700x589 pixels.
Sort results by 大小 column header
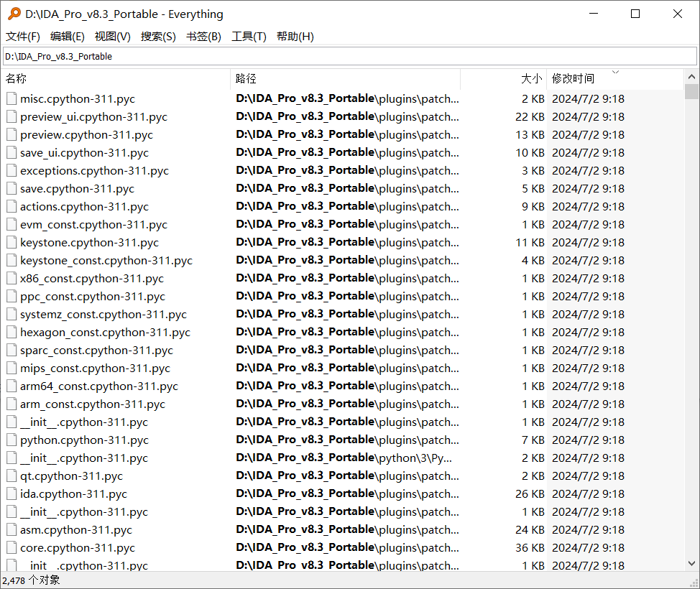pos(503,79)
